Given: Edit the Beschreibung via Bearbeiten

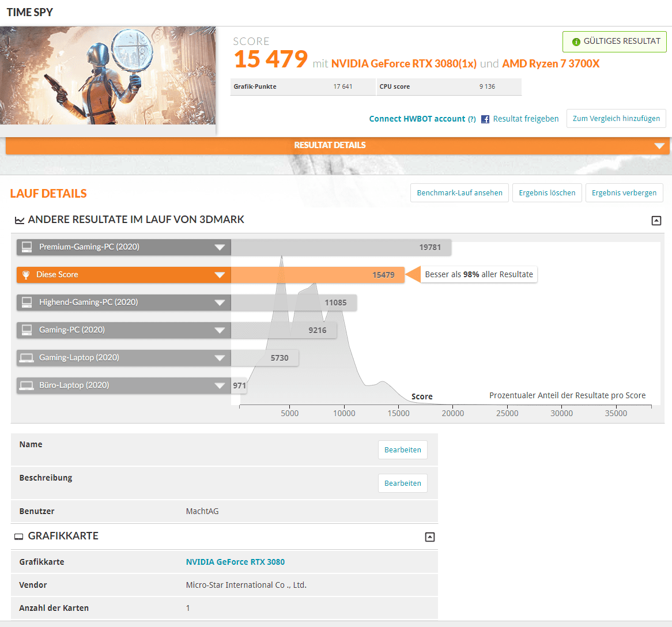Looking at the screenshot, I should coord(402,484).
